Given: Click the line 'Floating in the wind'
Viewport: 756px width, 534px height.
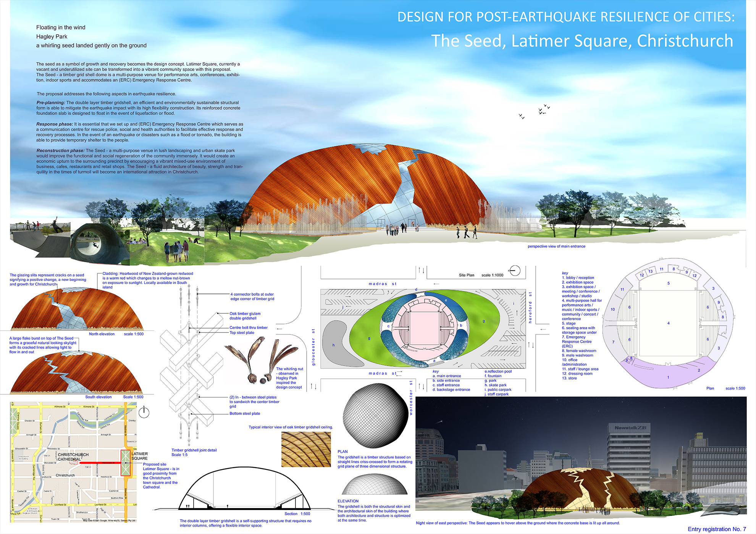Looking at the screenshot, I should tap(61, 27).
